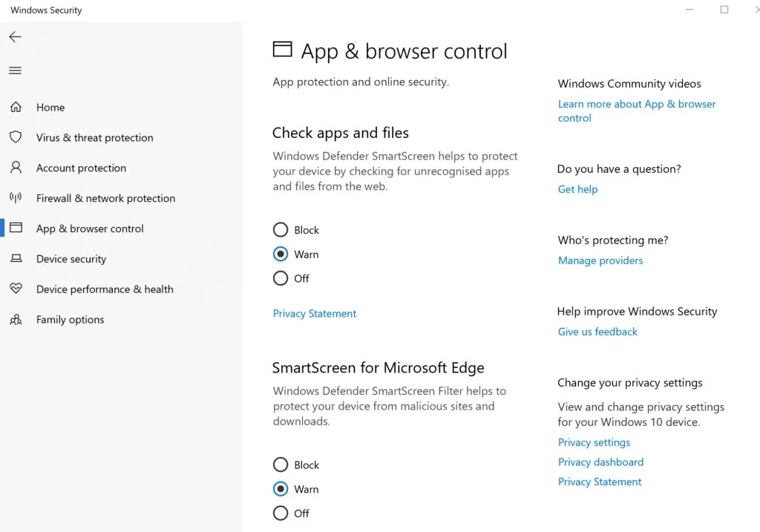Open the Privacy dashboard link
Image resolution: width=760 pixels, height=532 pixels.
coord(600,462)
